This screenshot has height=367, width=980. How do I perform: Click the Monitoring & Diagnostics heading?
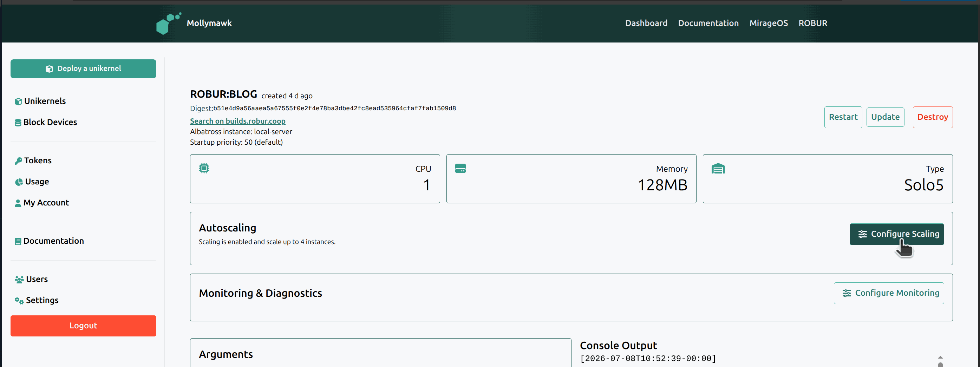[260, 293]
